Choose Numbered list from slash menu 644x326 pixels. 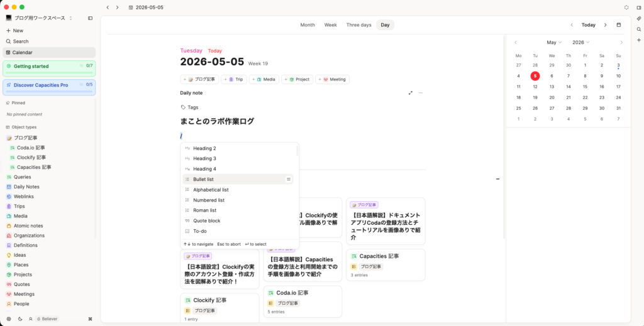[x=238, y=200]
